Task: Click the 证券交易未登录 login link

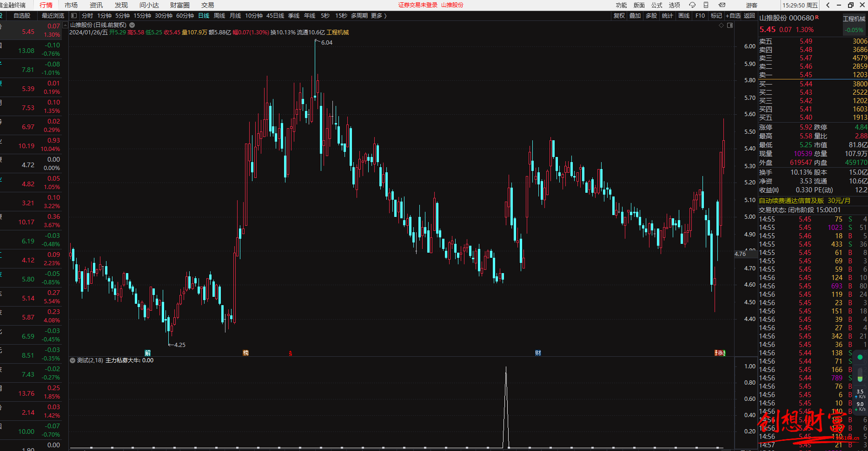Action: pos(418,5)
